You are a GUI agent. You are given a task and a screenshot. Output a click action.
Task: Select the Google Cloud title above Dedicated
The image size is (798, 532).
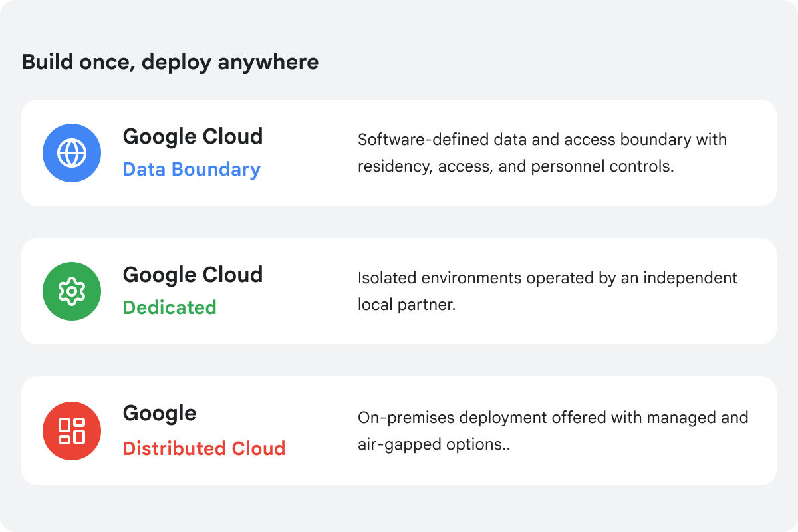coord(193,275)
